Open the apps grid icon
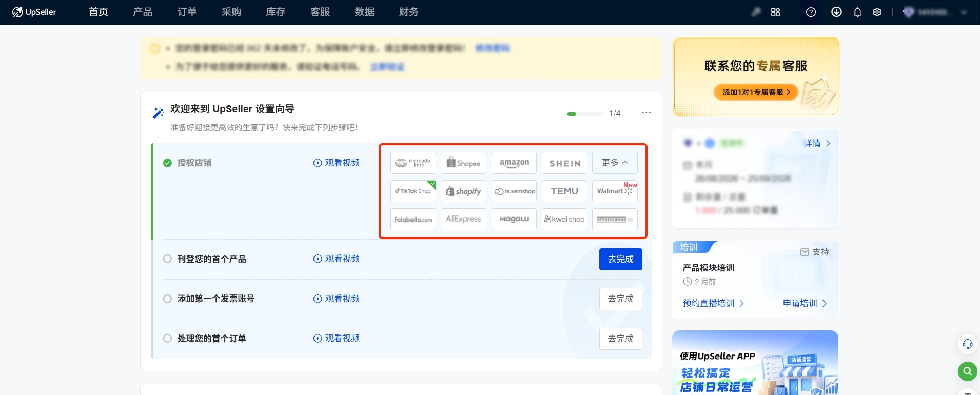 pyautogui.click(x=775, y=12)
